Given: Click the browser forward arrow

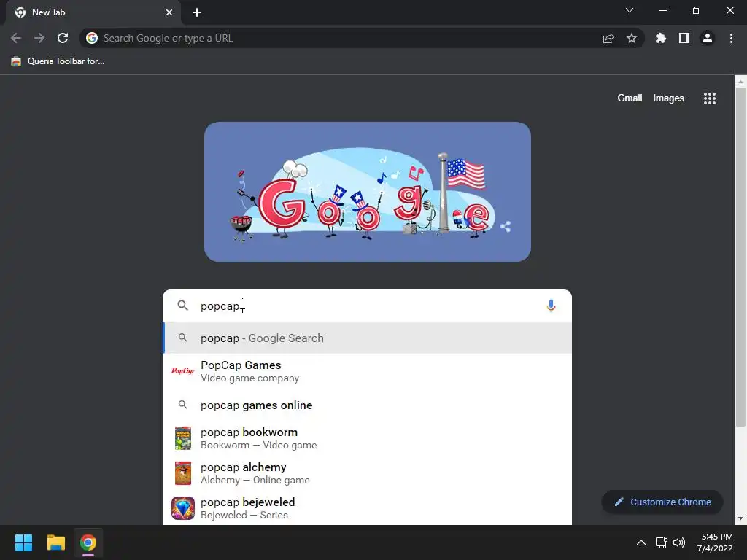Looking at the screenshot, I should (39, 38).
